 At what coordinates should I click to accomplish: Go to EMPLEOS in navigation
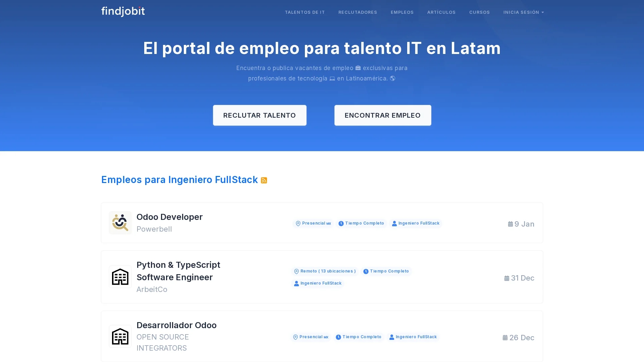pos(402,12)
